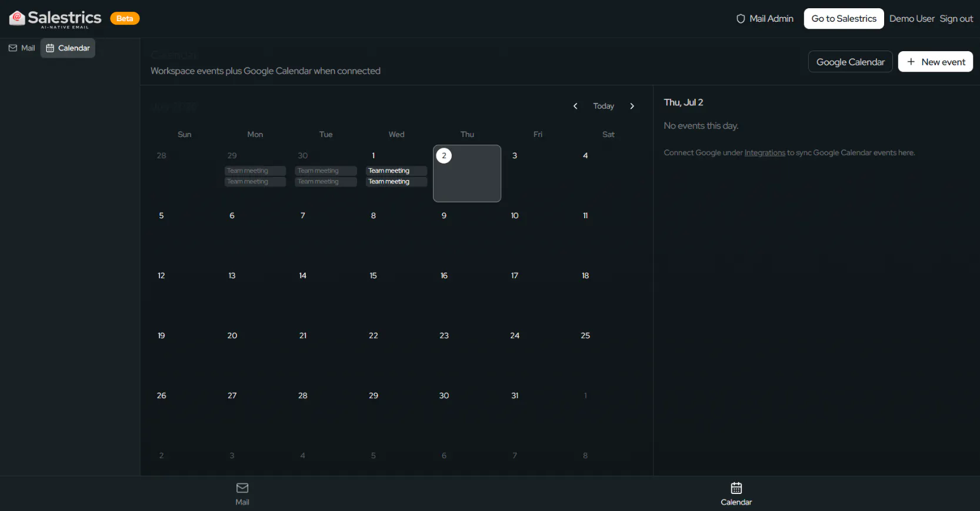Select July 21 on calendar
980x511 pixels.
click(326, 353)
